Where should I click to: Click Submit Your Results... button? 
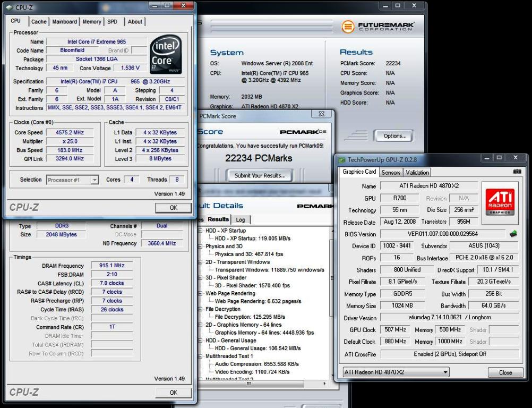click(260, 175)
